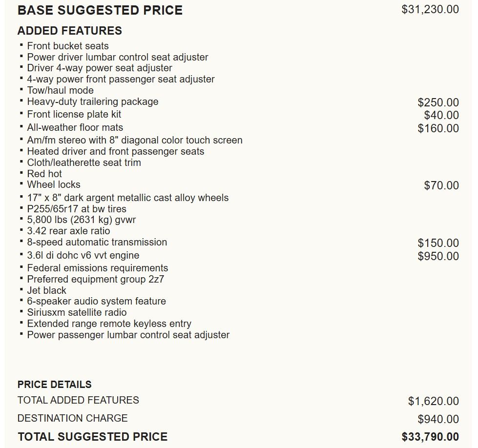Screen dimensions: 478x448
Task: Click the Red hot color item
Action: coord(44,174)
